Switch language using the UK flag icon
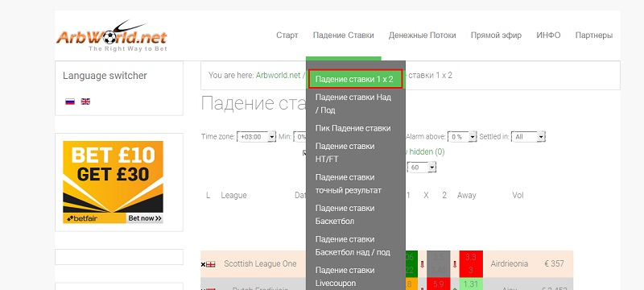This screenshot has height=290, width=644. click(x=85, y=101)
